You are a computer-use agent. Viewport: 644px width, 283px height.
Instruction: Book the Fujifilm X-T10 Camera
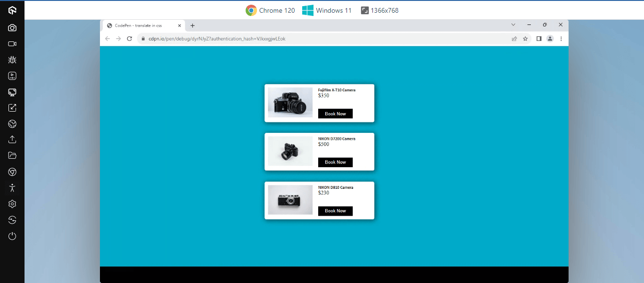click(x=335, y=113)
